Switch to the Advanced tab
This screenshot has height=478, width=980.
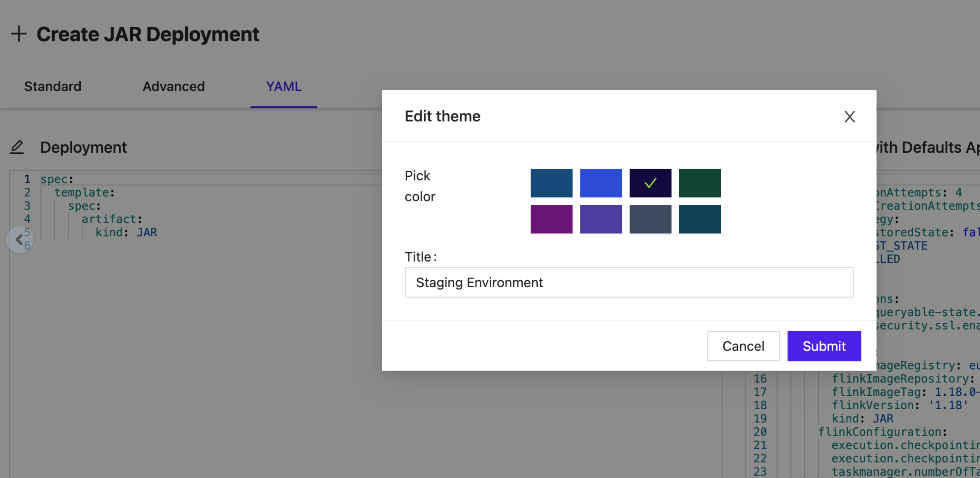(x=174, y=86)
